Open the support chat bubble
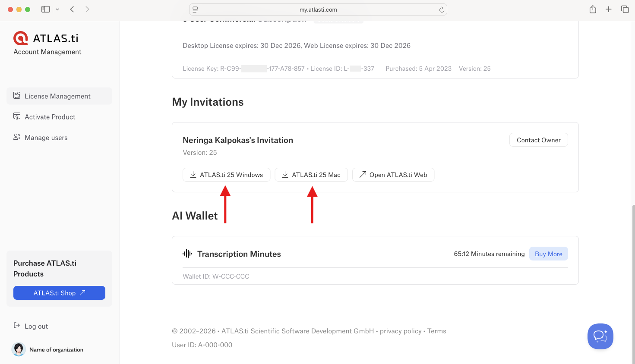This screenshot has height=364, width=635. pos(600,336)
